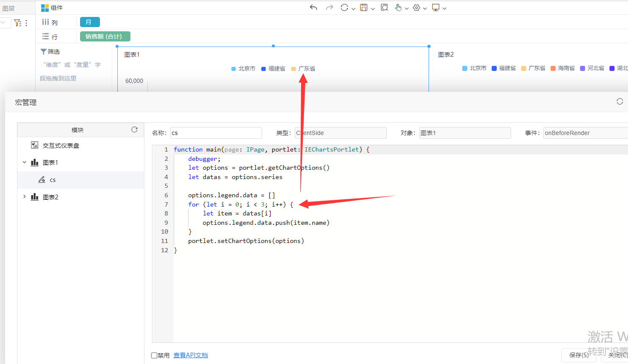Open the 查看API文档 link

tap(191, 355)
